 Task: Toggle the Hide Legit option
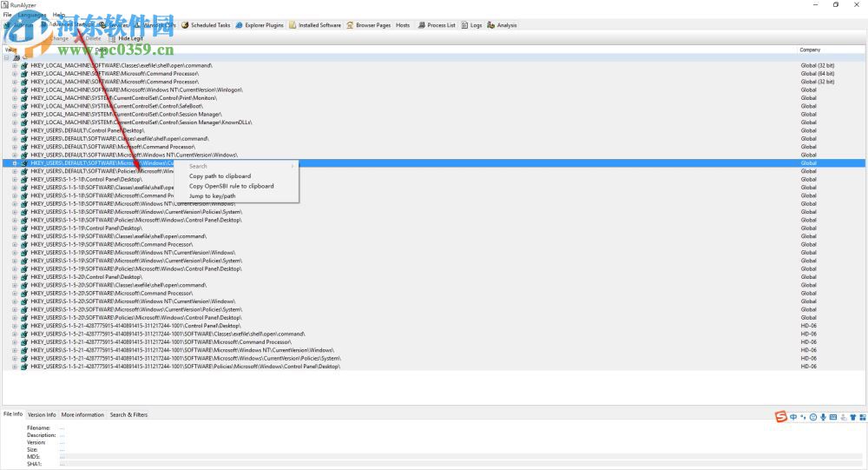coord(126,38)
